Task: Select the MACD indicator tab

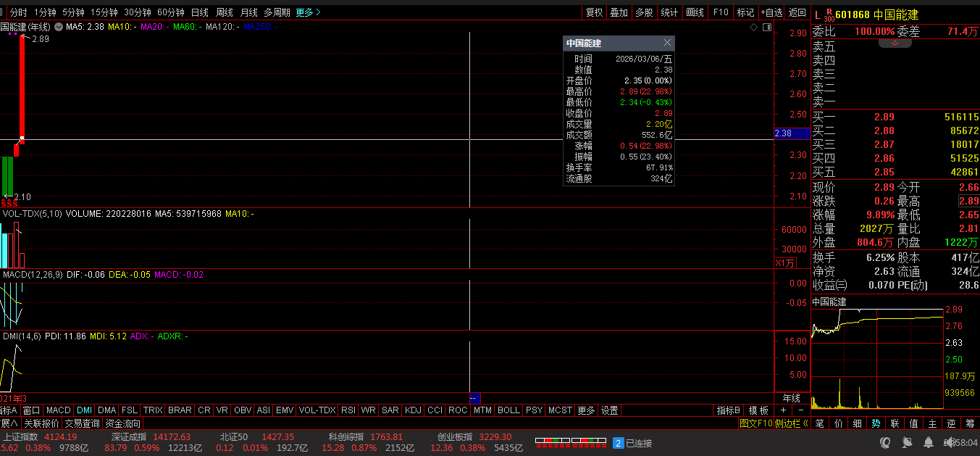Action: pos(59,410)
